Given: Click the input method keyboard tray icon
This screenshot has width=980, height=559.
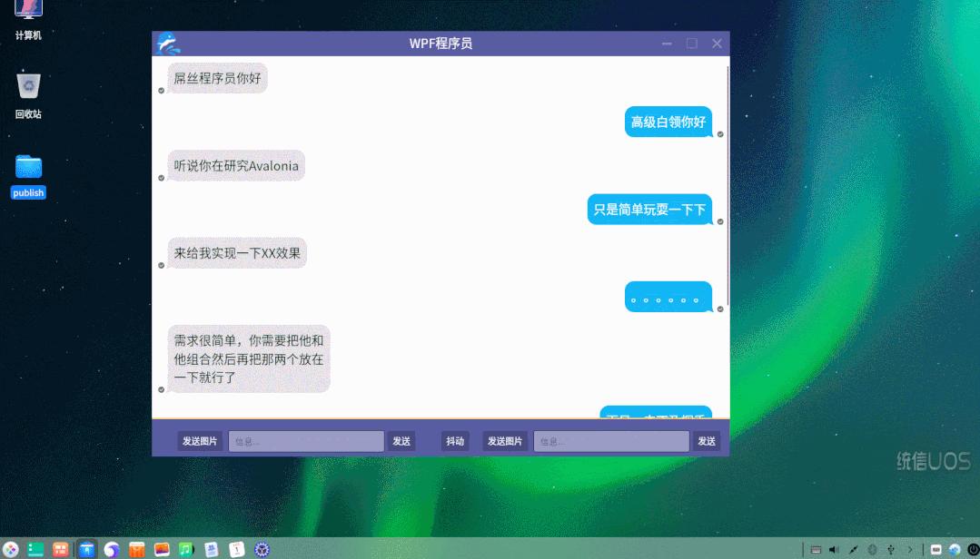Looking at the screenshot, I should [x=816, y=549].
